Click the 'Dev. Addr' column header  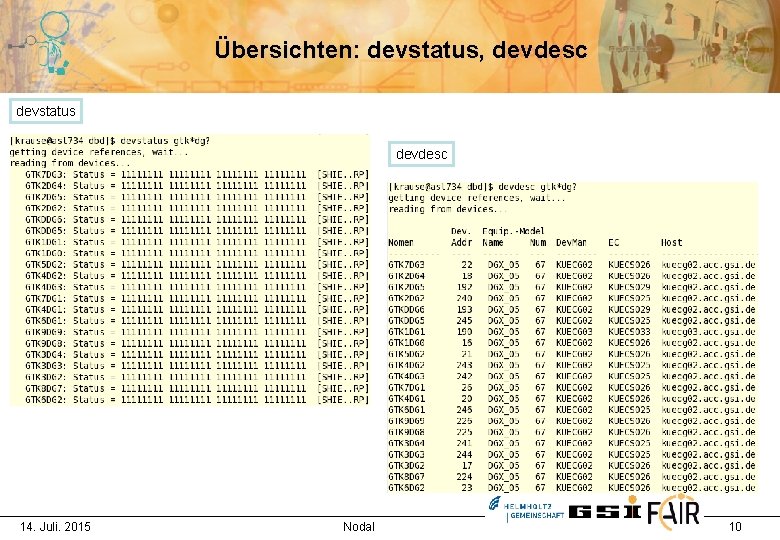461,237
